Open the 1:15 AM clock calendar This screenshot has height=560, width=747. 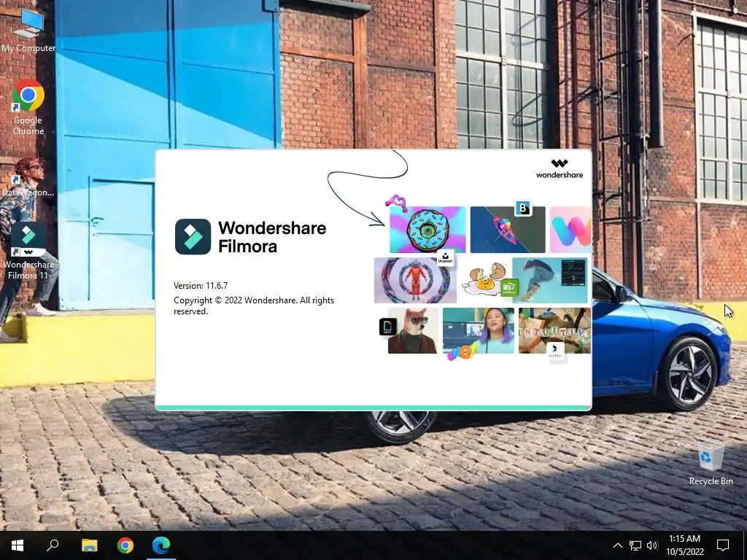[x=684, y=545]
